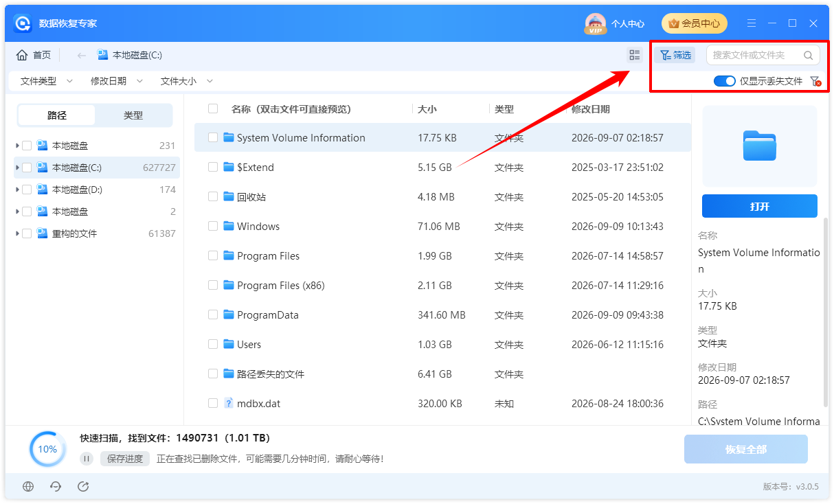
Task: Click the 重构的文件 drive icon
Action: pyautogui.click(x=43, y=233)
